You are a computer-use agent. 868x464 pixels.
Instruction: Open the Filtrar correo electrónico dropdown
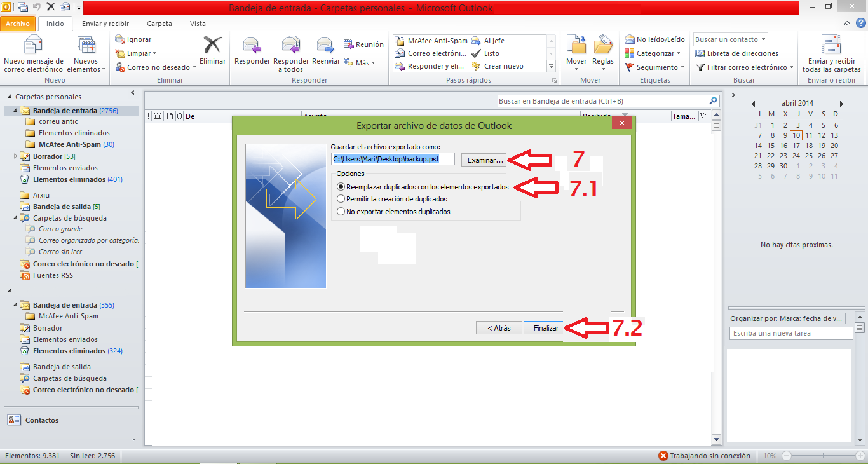tap(745, 67)
